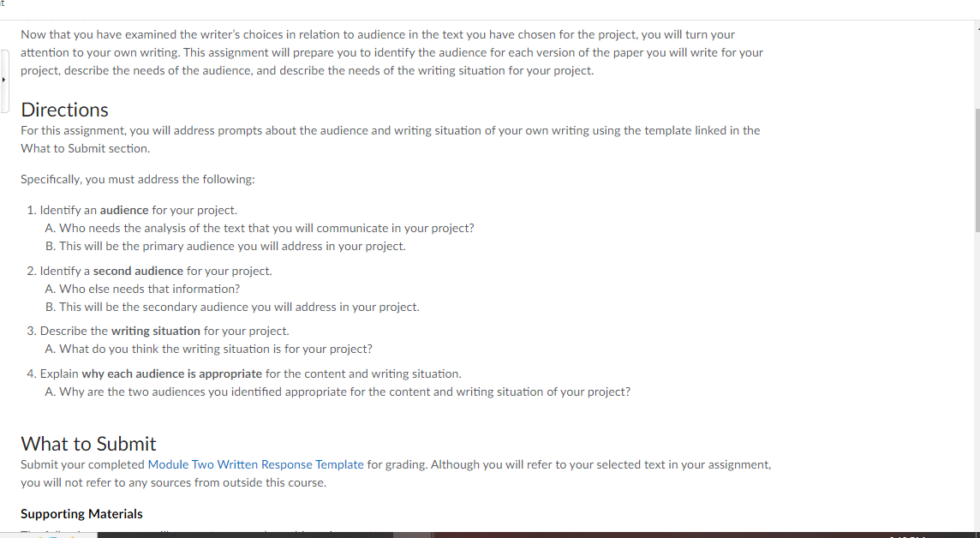Open the Module Two Written Response Template link
980x538 pixels.
point(255,465)
